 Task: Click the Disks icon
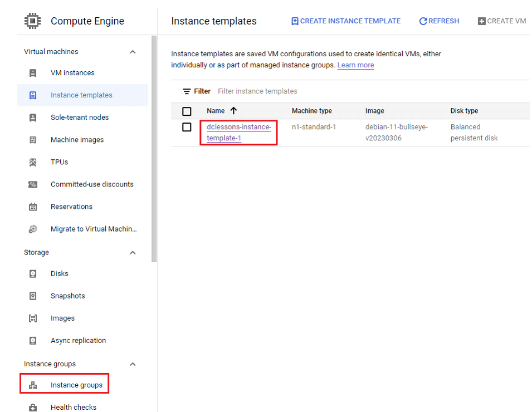[x=33, y=274]
